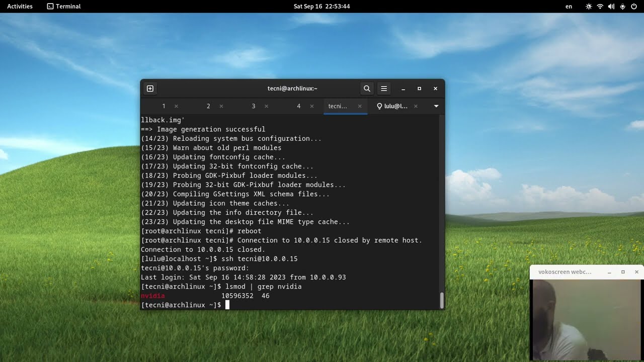This screenshot has width=644, height=362.
Task: Close the terminal window
Action: (435, 88)
